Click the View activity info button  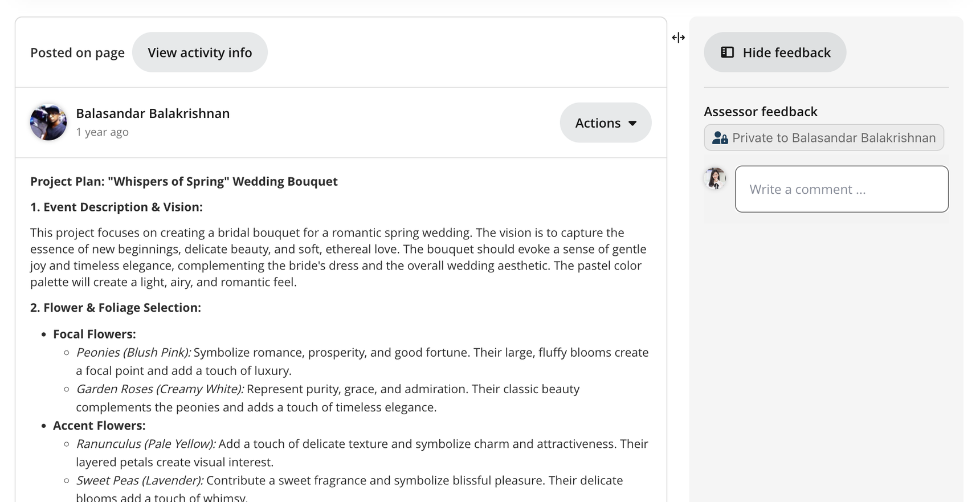pyautogui.click(x=199, y=52)
